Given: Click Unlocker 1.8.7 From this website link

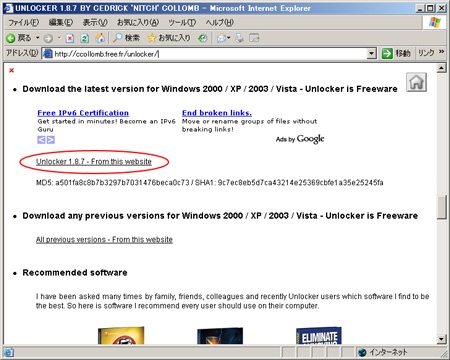Looking at the screenshot, I should pos(94,162).
